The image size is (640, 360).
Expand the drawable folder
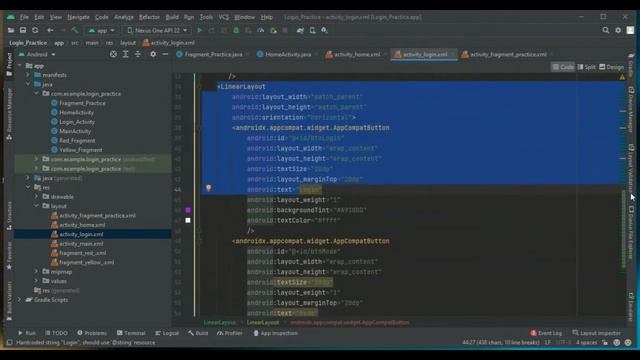[36, 196]
